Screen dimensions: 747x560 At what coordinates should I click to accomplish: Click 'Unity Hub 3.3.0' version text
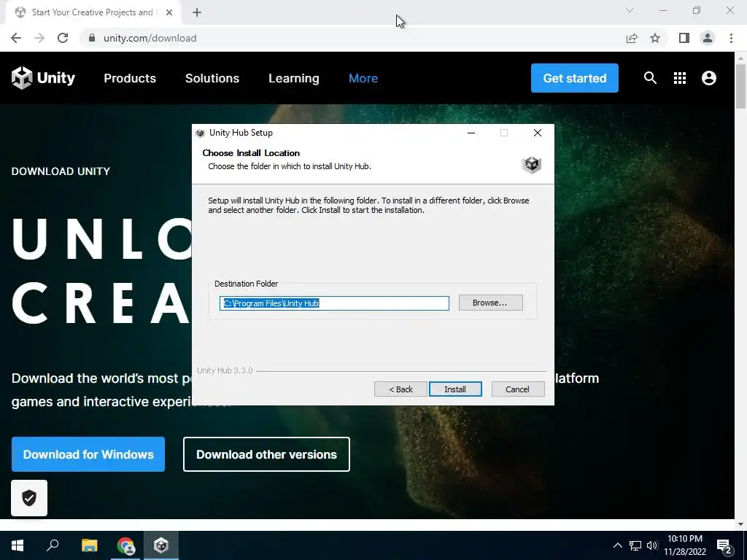coord(225,370)
